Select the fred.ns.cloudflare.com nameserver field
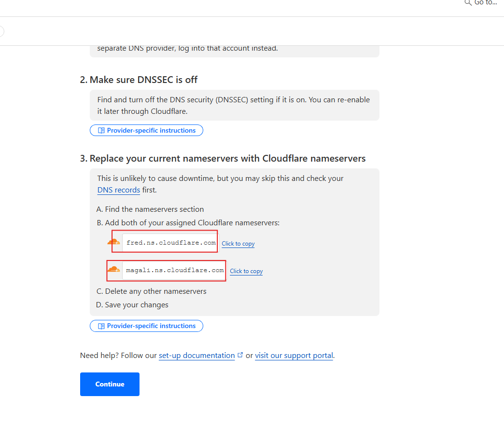This screenshot has width=504, height=426. click(170, 243)
